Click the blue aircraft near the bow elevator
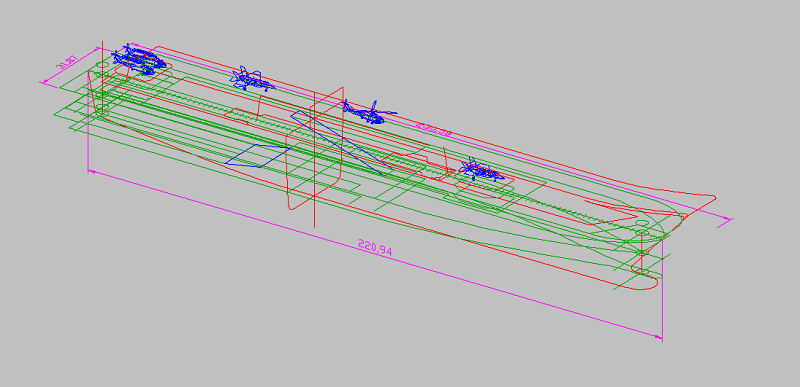This screenshot has height=387, width=800. (481, 170)
